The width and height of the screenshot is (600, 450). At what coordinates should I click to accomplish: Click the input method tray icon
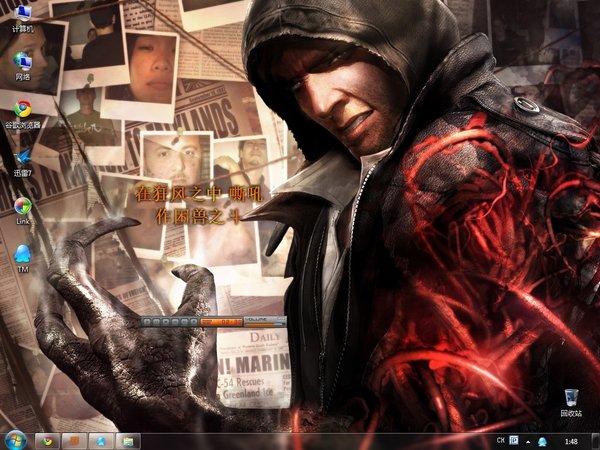514,440
